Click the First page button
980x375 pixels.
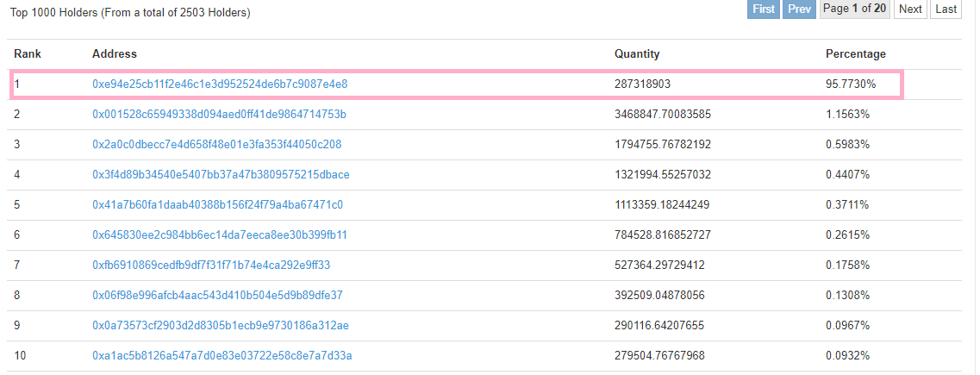[x=763, y=9]
